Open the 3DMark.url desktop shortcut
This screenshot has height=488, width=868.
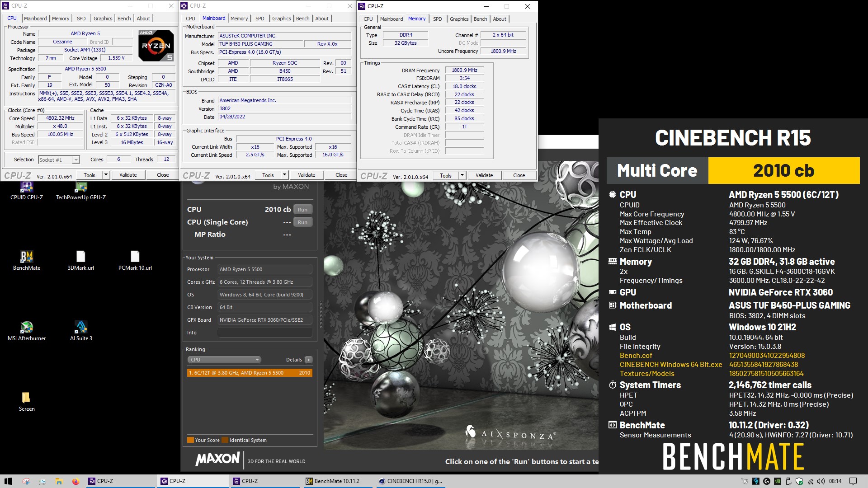coord(81,260)
